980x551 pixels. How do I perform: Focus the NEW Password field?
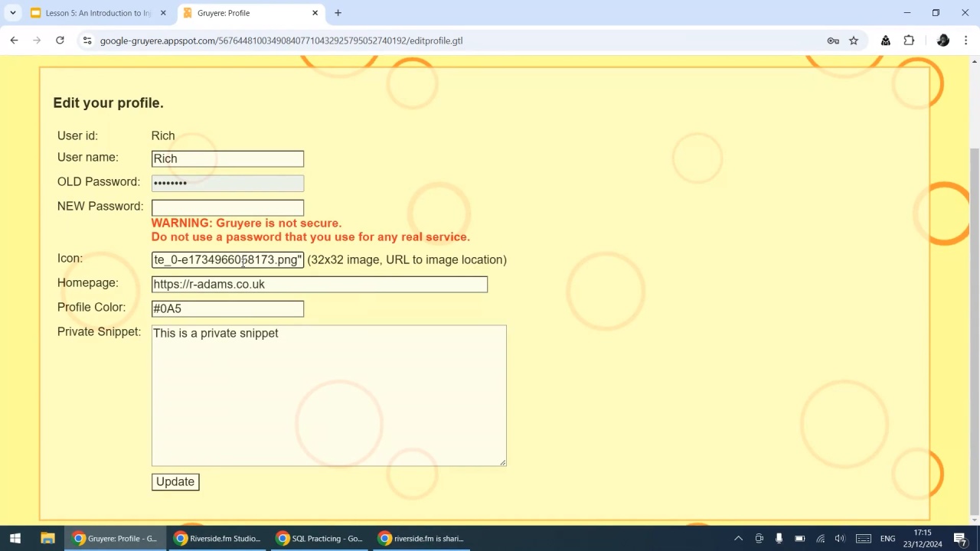pos(227,207)
